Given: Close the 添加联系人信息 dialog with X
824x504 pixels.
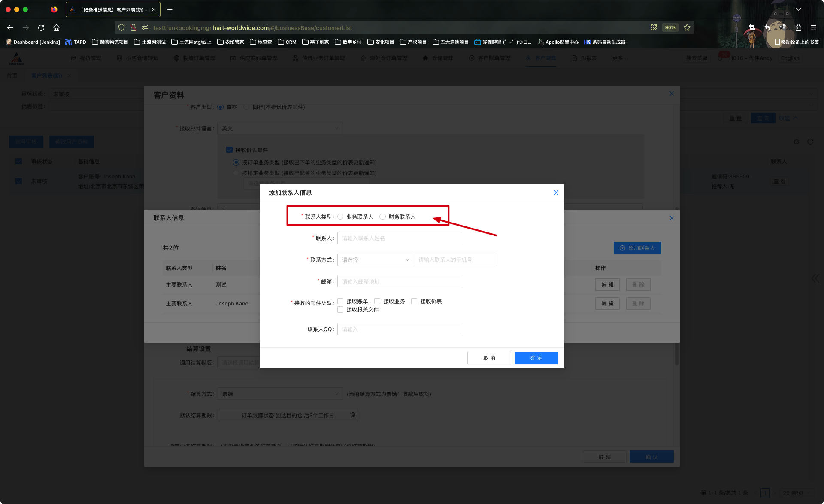Looking at the screenshot, I should point(556,193).
